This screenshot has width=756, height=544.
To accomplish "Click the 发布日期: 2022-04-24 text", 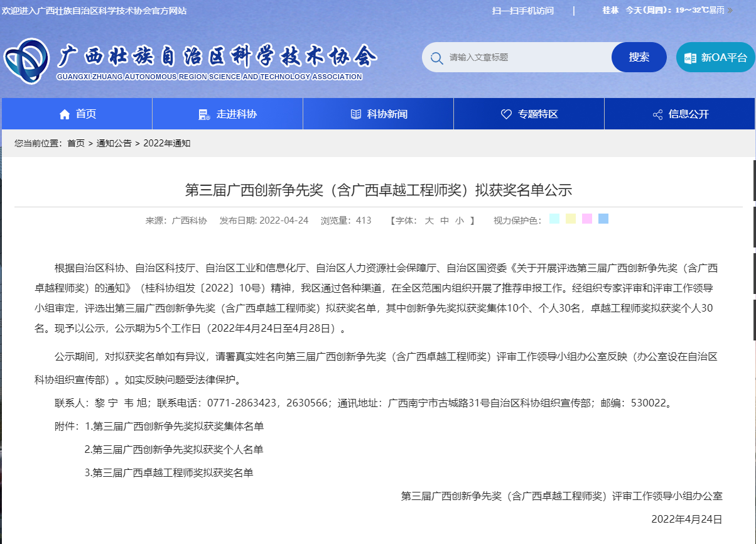I will click(264, 220).
